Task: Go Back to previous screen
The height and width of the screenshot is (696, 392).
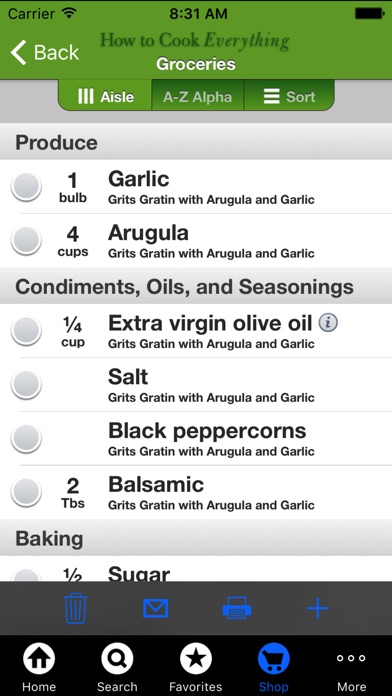Action: [x=44, y=52]
